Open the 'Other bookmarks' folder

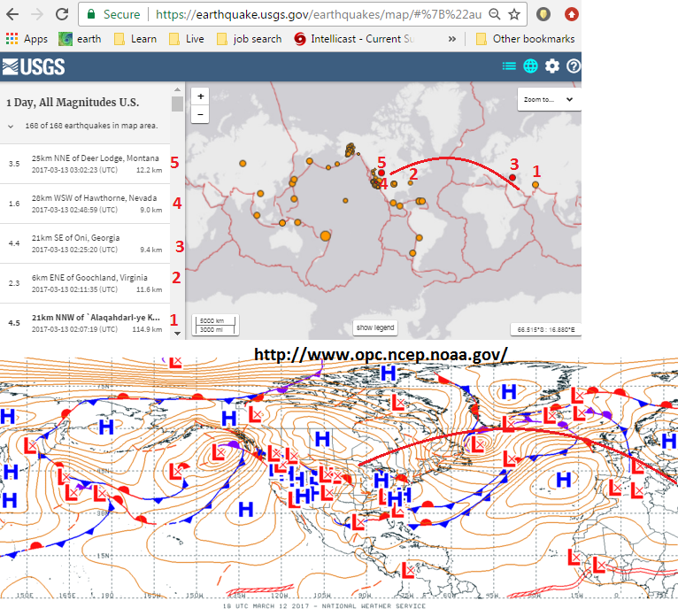click(526, 39)
